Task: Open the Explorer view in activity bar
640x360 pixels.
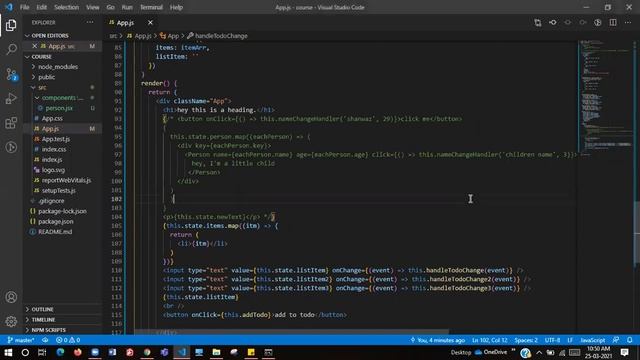Action: click(11, 25)
